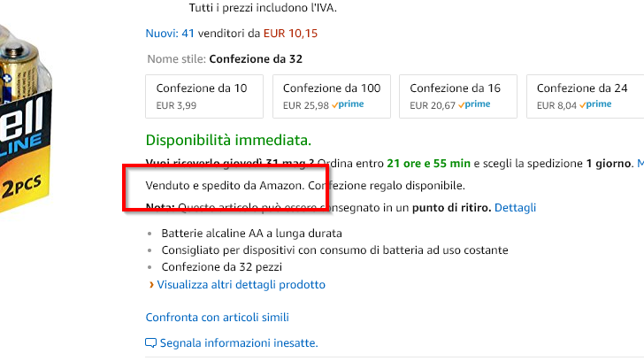Click the Prime badge under Confezione da 100
The height and width of the screenshot is (361, 644).
348,104
